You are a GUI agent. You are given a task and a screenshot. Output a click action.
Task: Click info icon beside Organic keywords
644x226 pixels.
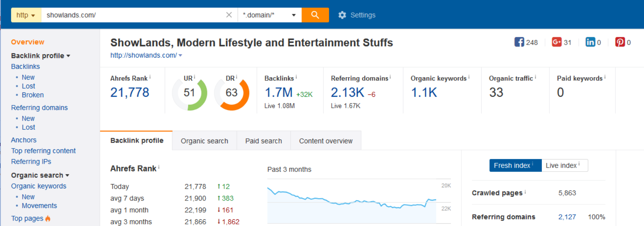point(469,77)
